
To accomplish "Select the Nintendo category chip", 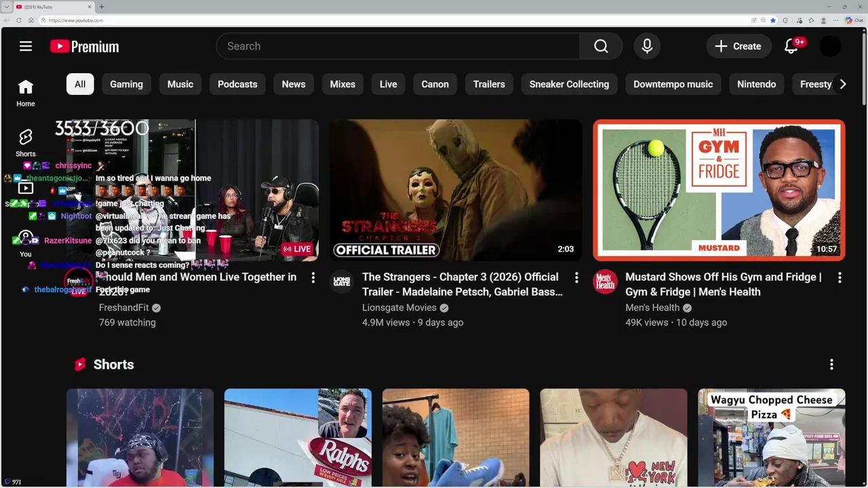I will 756,84.
